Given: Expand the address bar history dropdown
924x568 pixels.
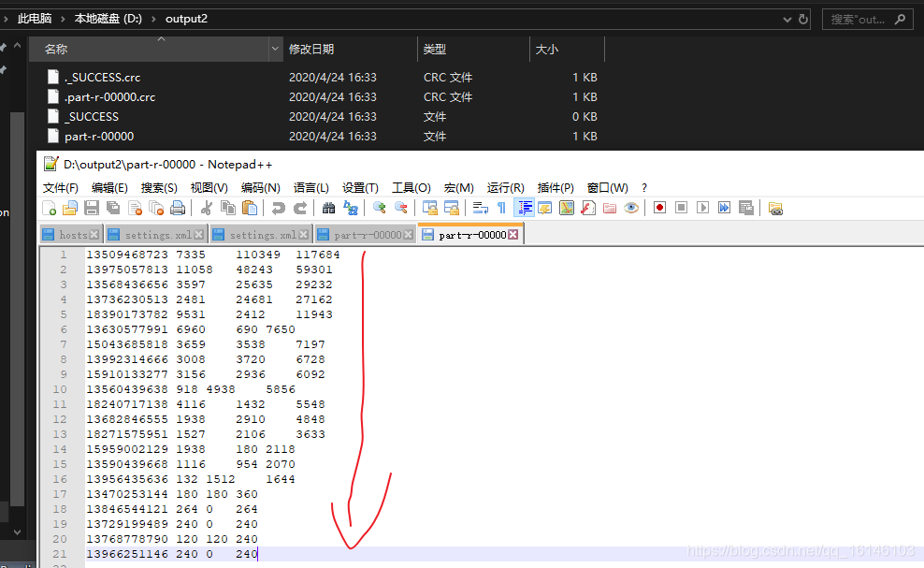Looking at the screenshot, I should point(787,20).
